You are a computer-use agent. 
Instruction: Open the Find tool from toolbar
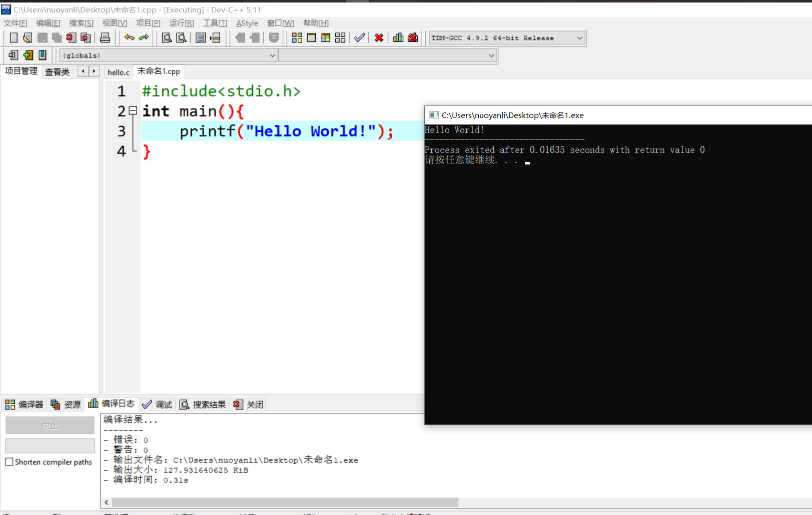[167, 37]
